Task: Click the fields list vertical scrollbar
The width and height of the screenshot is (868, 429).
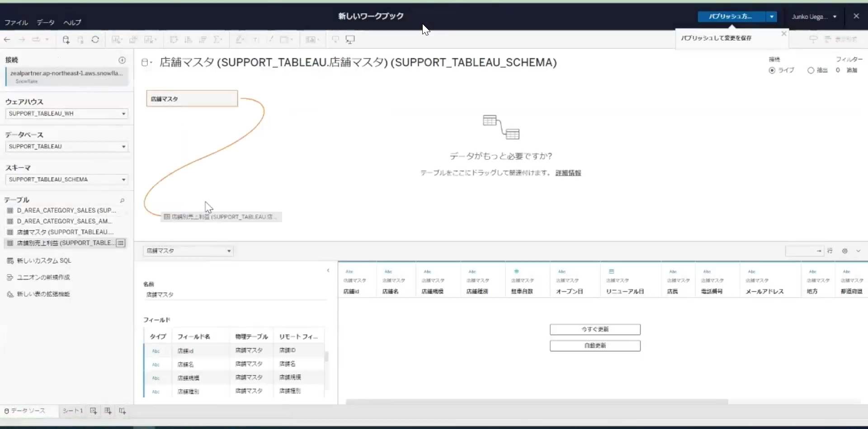Action: click(326, 357)
